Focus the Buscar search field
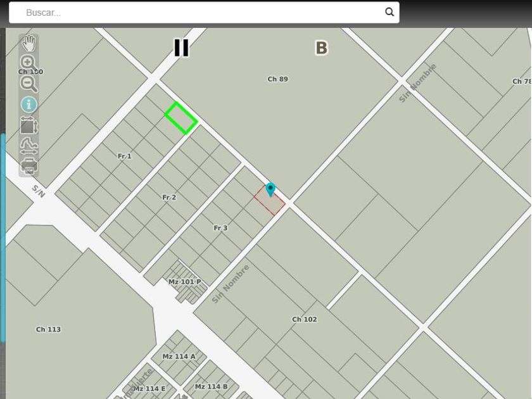The image size is (532, 399). (x=204, y=13)
